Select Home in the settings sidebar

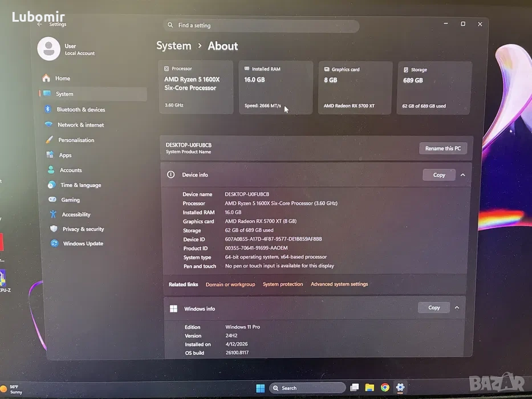62,79
